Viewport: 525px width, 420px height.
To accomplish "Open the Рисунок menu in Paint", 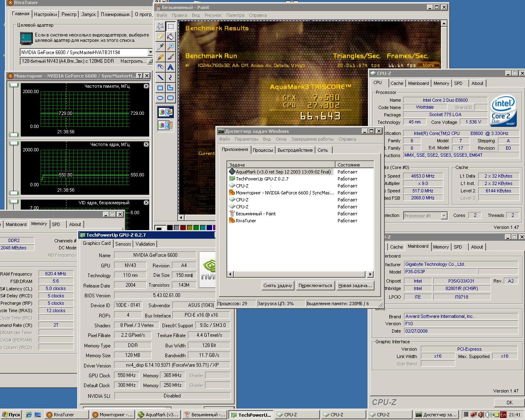I will point(213,15).
